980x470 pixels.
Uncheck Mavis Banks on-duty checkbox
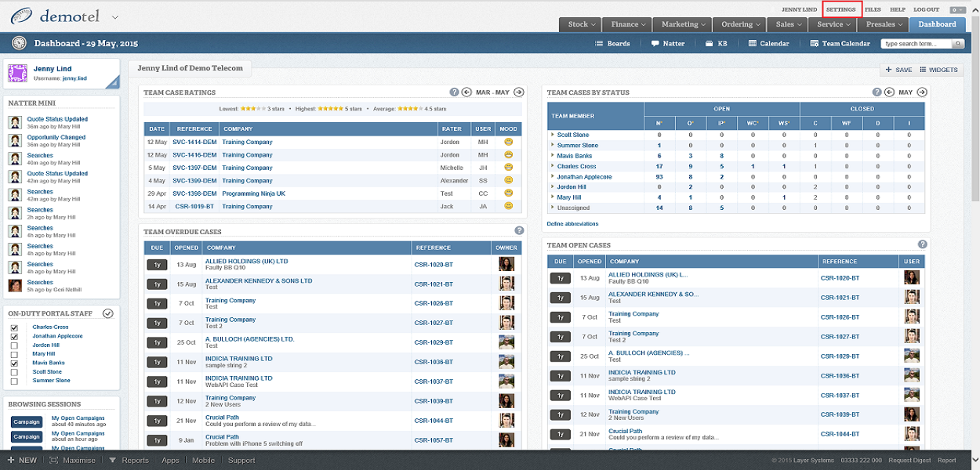[14, 363]
